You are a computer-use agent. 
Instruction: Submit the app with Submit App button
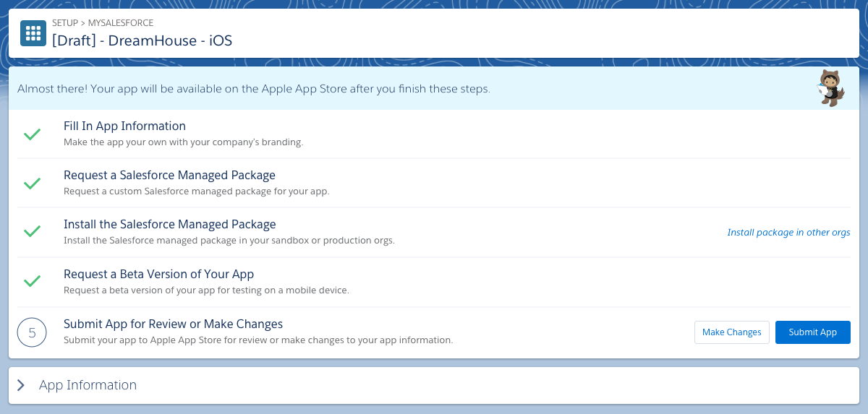click(812, 332)
